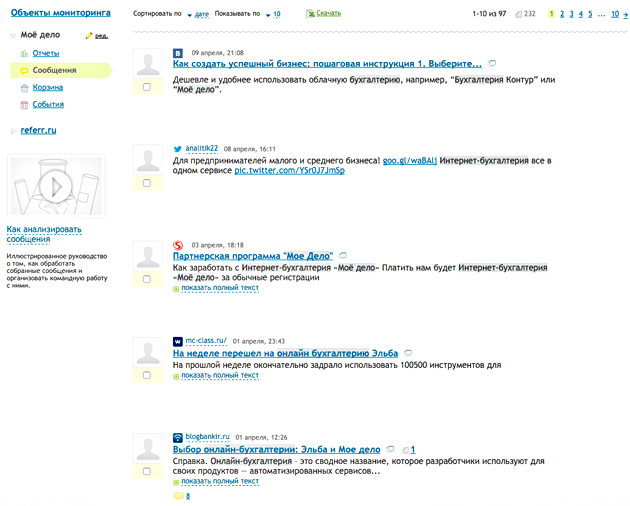Viewport: 630px width, 506px height.
Task: Click the plus icon under the blogbankir.ru post
Action: click(x=176, y=482)
